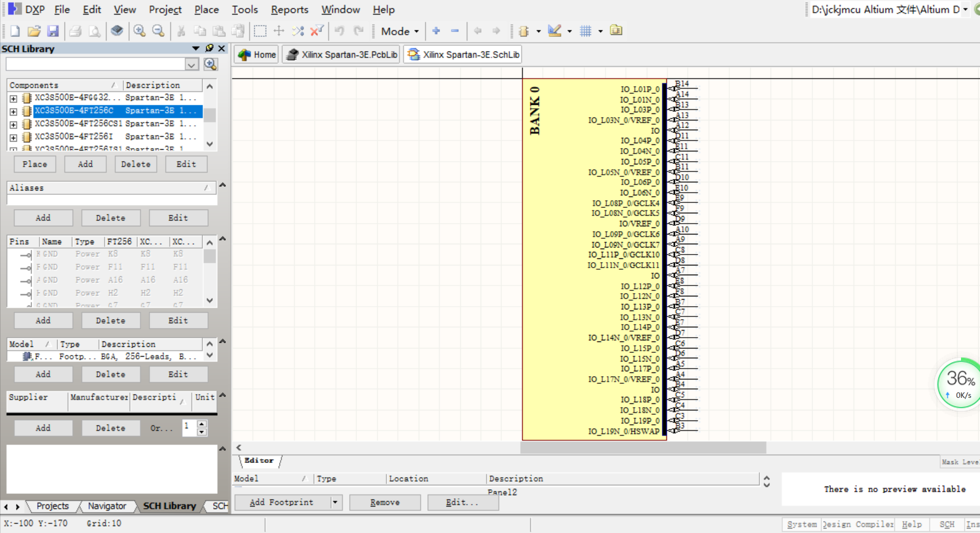
Task: Zoom in using the magnifier plus icon
Action: pos(140,31)
